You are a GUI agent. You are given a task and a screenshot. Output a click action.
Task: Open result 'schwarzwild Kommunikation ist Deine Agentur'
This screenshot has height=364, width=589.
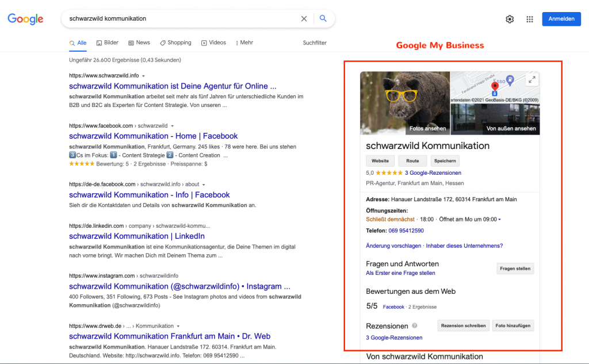[x=173, y=86]
